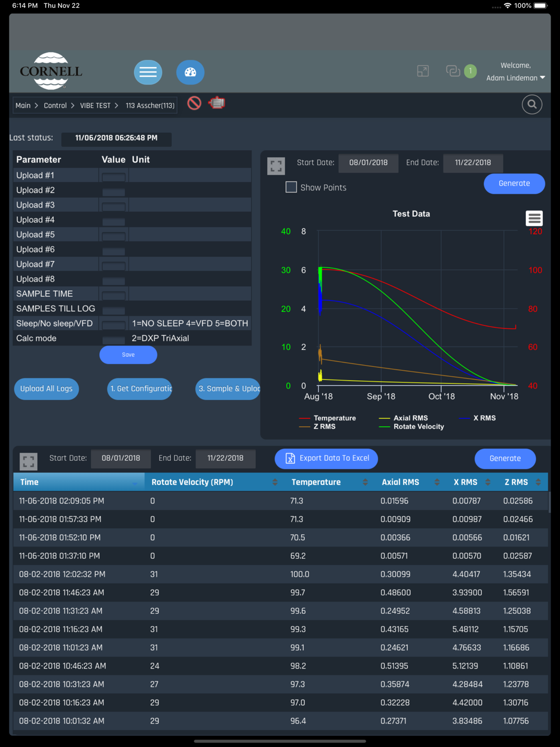Expand chart to fullscreen

(276, 166)
